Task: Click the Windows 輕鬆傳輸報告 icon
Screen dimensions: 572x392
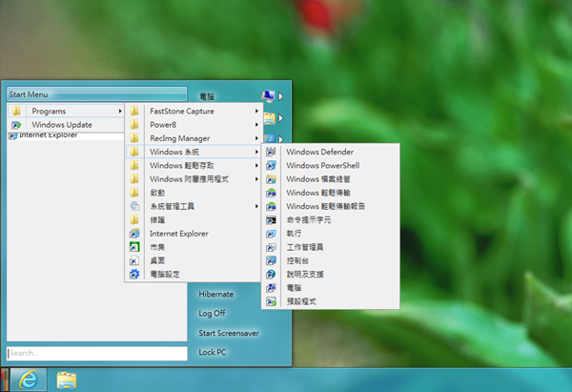Action: [271, 206]
